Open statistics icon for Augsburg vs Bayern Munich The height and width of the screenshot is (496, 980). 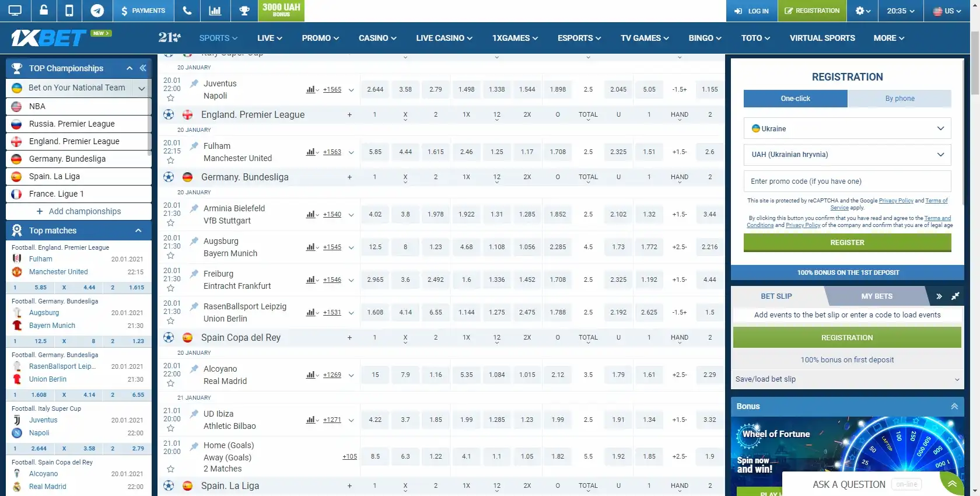pyautogui.click(x=311, y=247)
